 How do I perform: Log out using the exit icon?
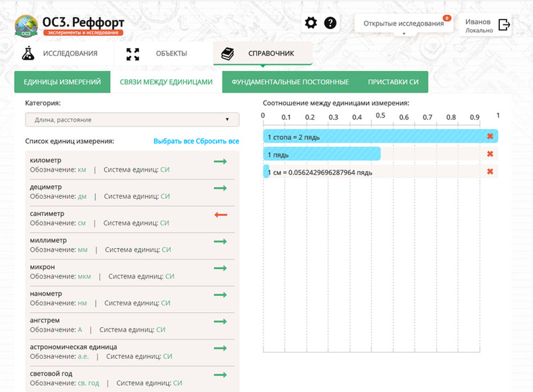504,24
